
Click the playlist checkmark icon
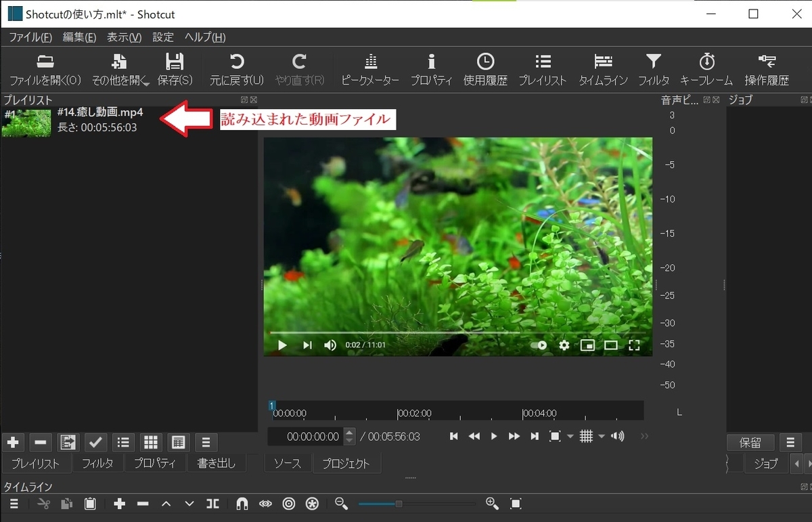click(x=95, y=443)
